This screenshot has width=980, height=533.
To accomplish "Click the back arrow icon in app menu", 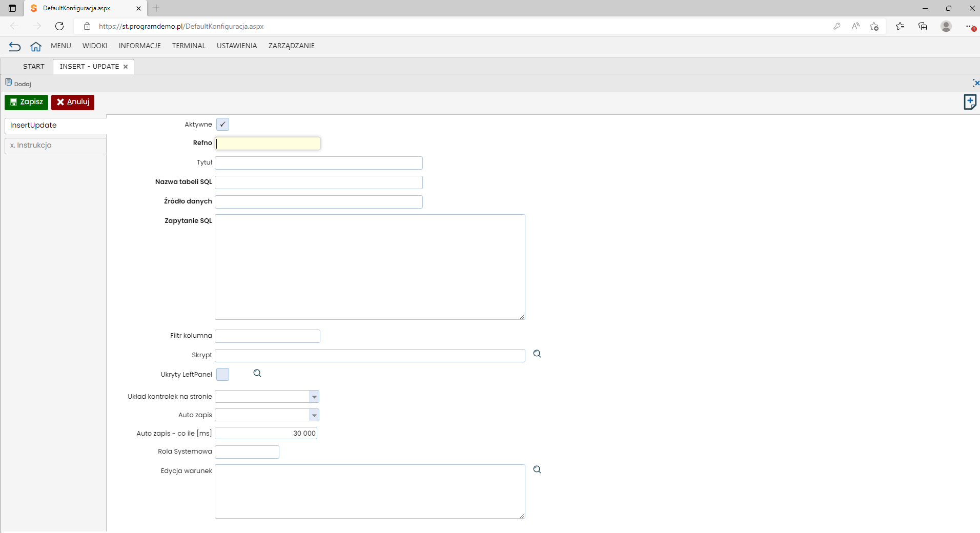I will 15,47.
